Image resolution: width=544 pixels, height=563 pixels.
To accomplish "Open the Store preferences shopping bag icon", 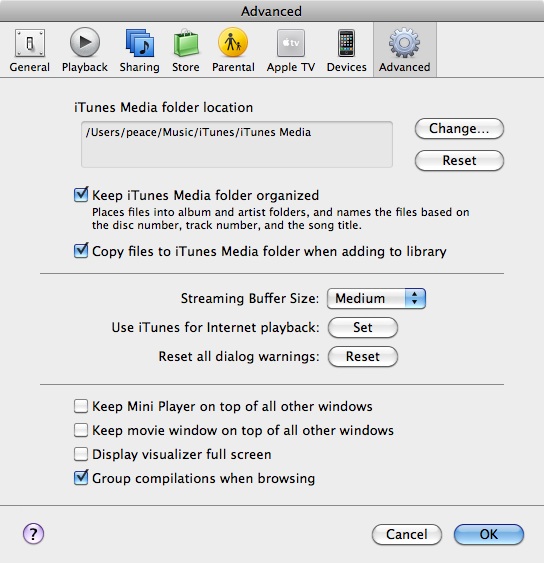I will 186,43.
